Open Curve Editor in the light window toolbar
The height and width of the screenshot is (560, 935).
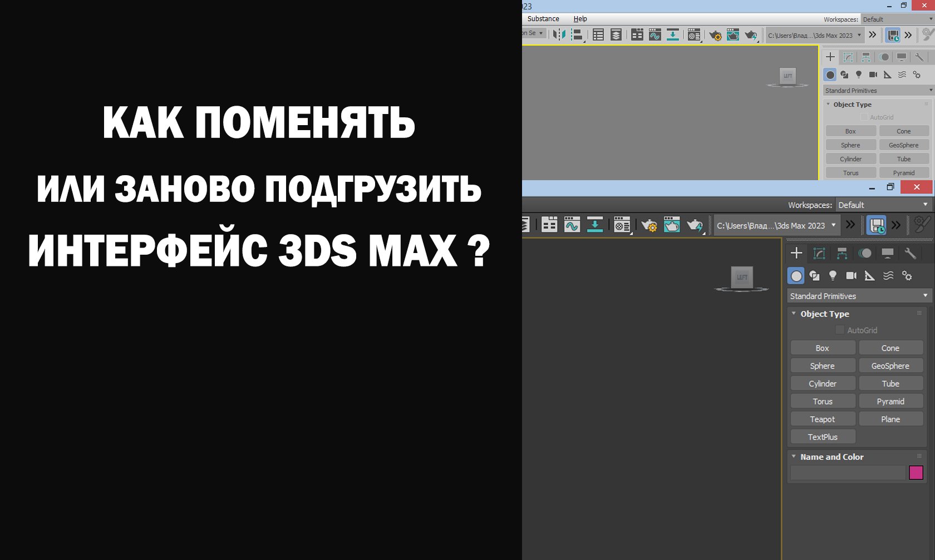(655, 35)
